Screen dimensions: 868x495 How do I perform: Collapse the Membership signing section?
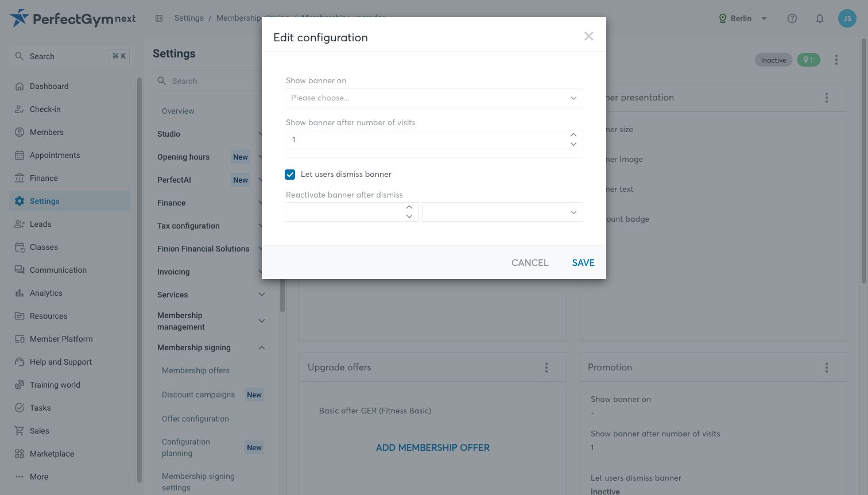pyautogui.click(x=262, y=347)
